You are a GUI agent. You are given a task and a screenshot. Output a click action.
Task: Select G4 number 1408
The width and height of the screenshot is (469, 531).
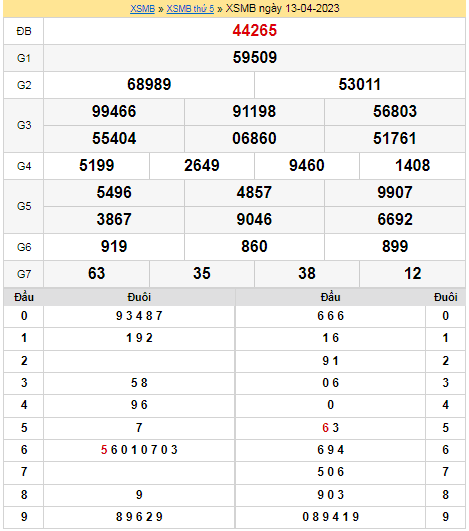[x=412, y=166]
